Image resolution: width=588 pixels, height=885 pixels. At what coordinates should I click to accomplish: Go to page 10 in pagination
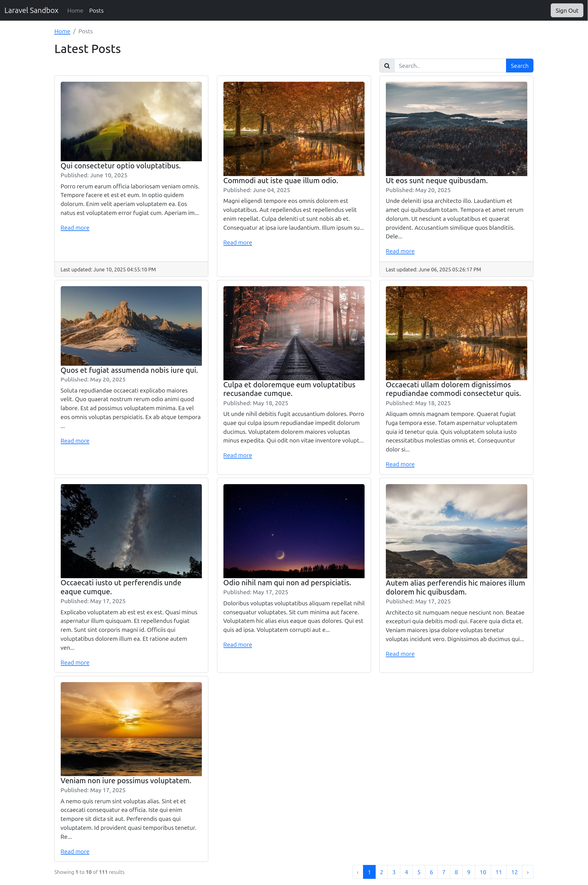[483, 872]
